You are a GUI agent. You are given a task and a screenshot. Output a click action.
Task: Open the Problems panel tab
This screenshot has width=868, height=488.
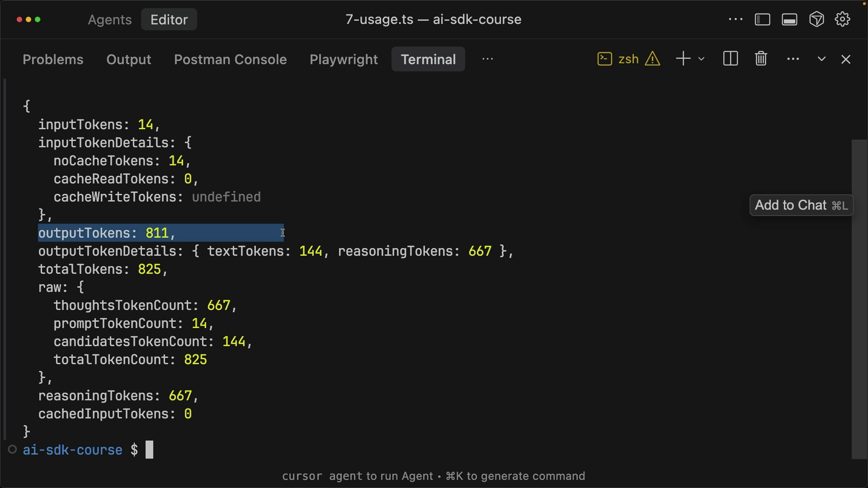[53, 59]
